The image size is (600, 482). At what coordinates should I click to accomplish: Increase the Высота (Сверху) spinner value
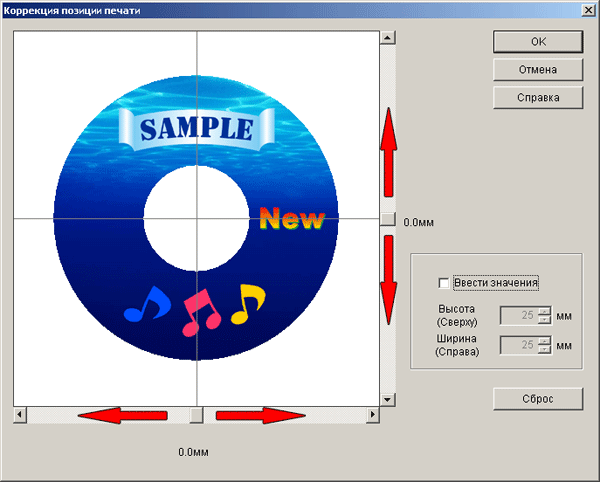544,311
